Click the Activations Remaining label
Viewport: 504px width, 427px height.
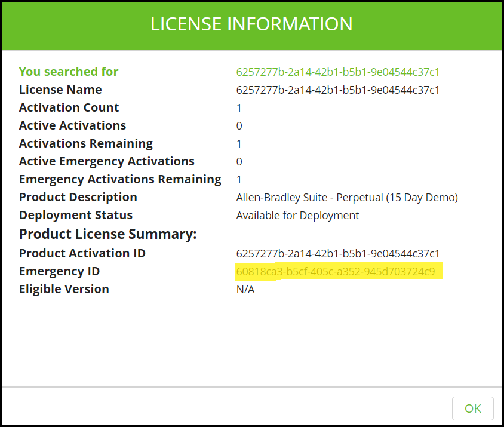(86, 144)
